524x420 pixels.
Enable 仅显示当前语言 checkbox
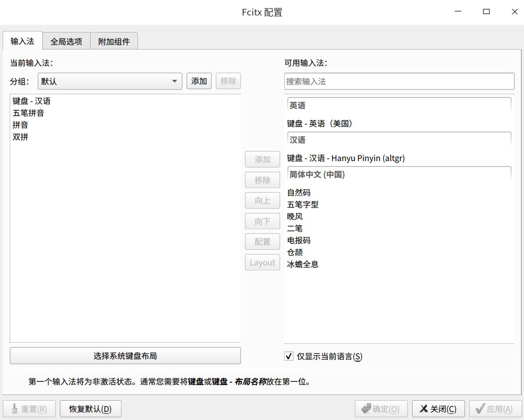(x=290, y=356)
